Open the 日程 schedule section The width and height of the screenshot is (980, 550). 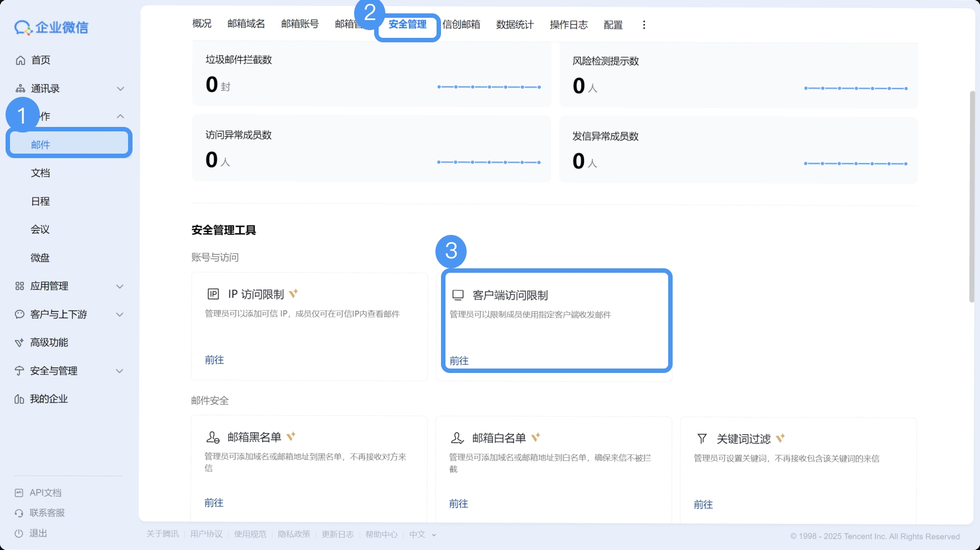[41, 201]
